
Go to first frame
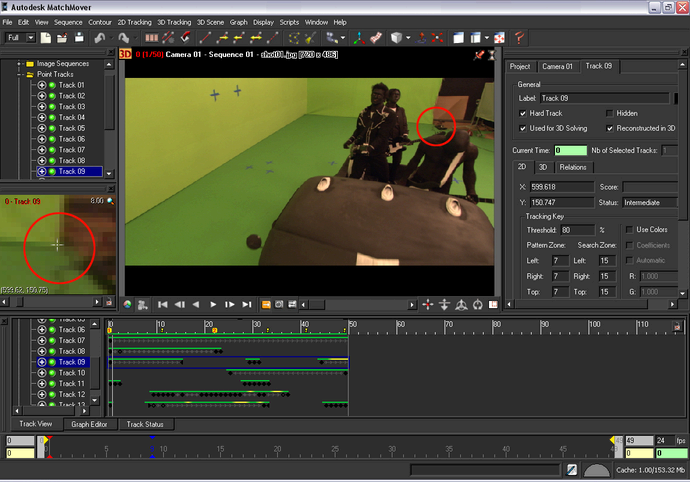(x=162, y=305)
